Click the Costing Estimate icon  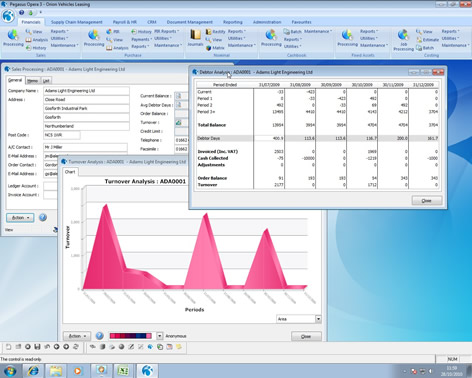point(428,40)
